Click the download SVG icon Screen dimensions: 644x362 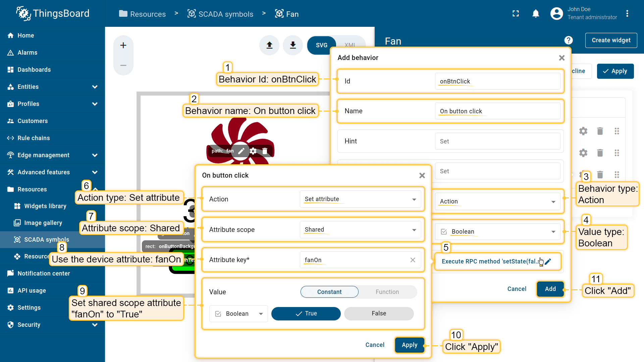(x=293, y=45)
